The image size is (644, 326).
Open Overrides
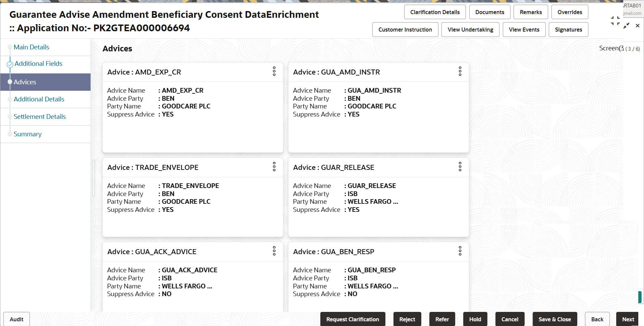point(570,12)
